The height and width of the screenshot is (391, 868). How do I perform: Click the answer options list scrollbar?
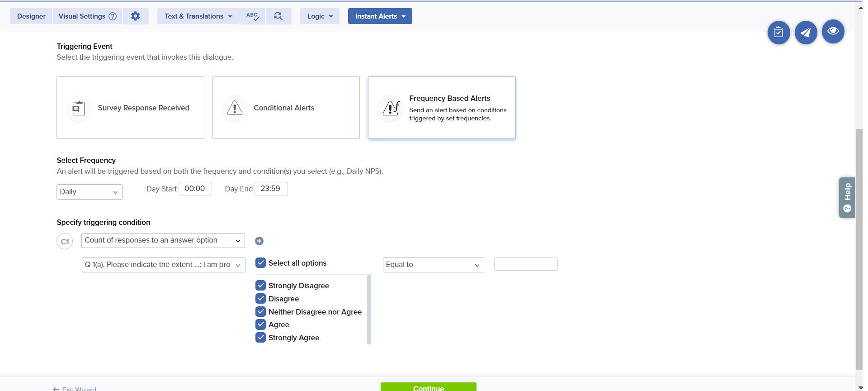[x=369, y=310]
